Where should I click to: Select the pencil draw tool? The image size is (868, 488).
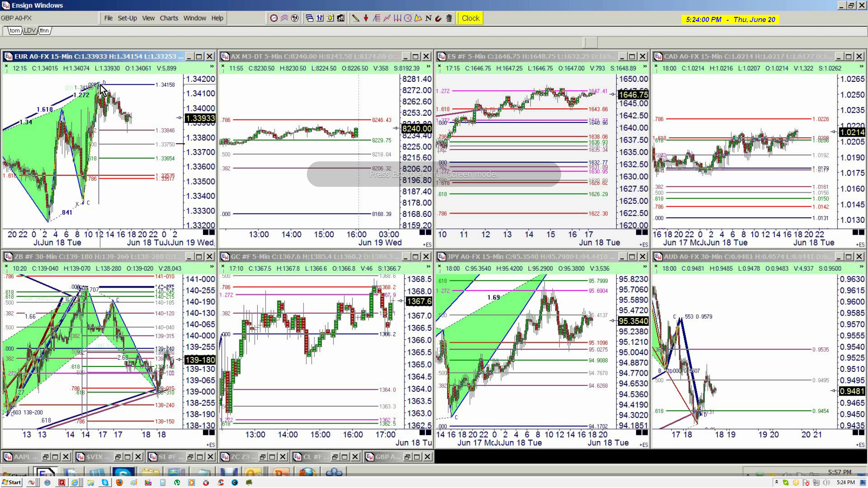click(356, 18)
